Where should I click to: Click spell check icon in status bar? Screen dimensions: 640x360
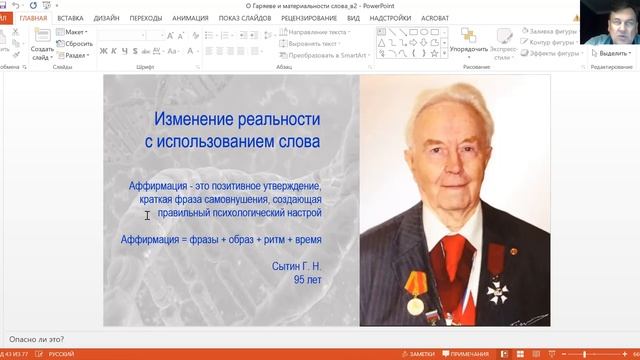coord(39,354)
